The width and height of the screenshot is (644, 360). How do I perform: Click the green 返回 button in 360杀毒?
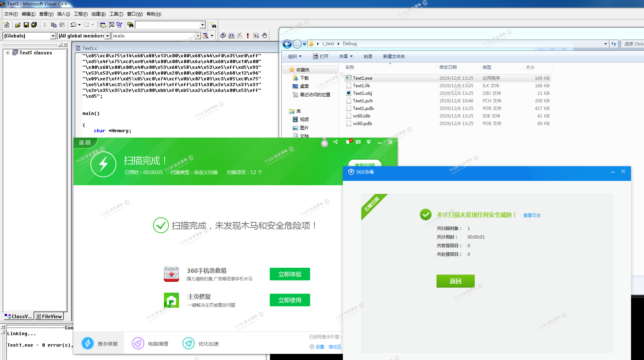coord(455,281)
